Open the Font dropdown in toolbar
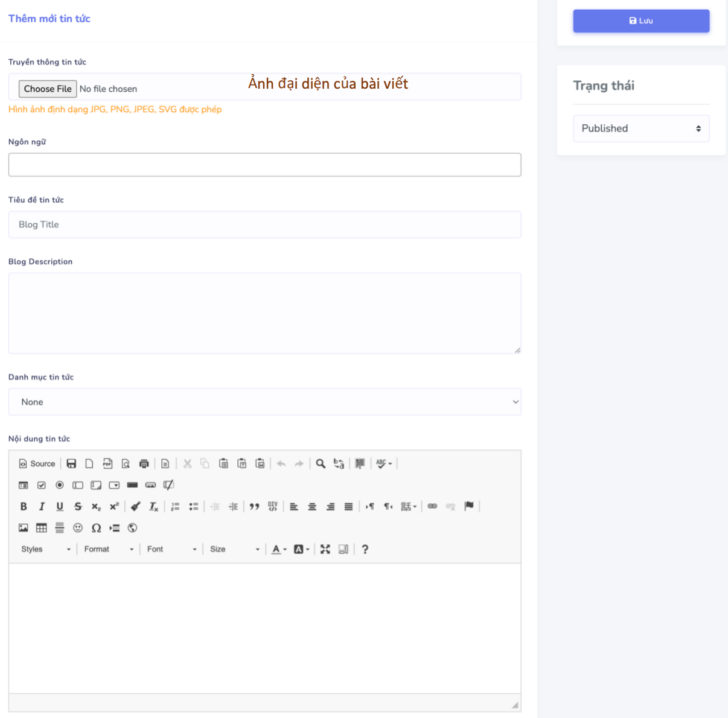The width and height of the screenshot is (728, 718). pyautogui.click(x=171, y=549)
